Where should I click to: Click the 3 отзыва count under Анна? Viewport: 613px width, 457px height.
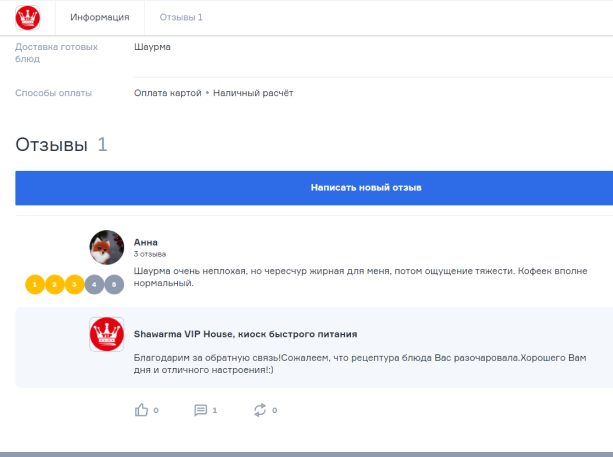[x=150, y=254]
